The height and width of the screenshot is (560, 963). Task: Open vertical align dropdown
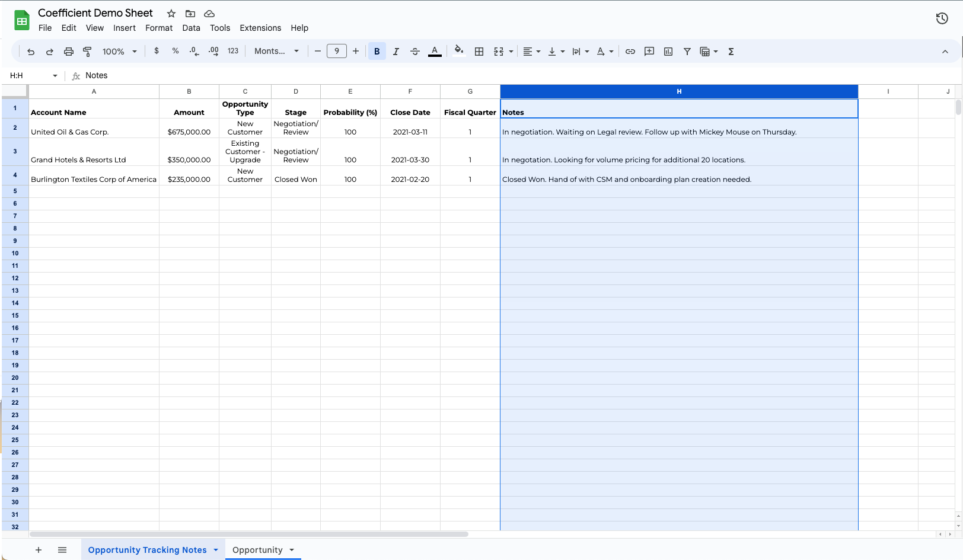pyautogui.click(x=556, y=52)
